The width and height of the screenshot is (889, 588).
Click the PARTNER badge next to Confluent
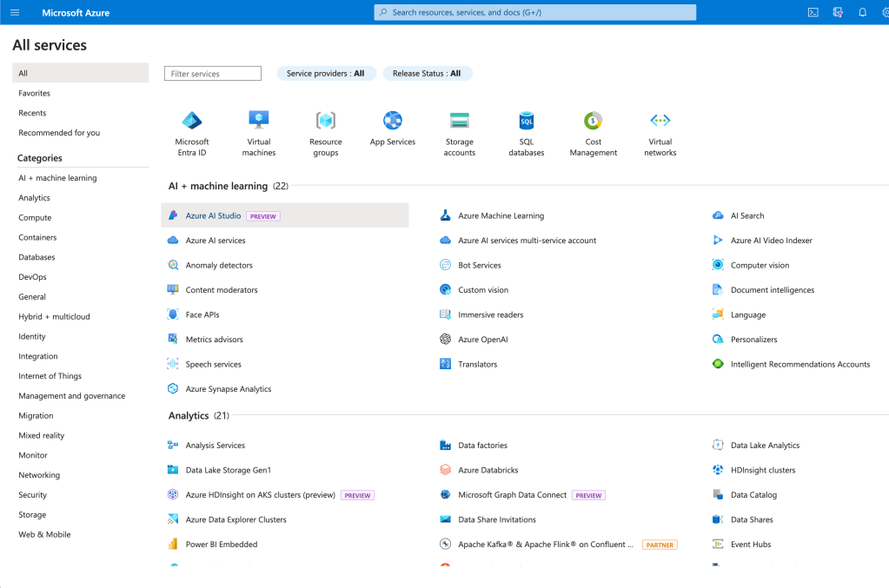(660, 545)
